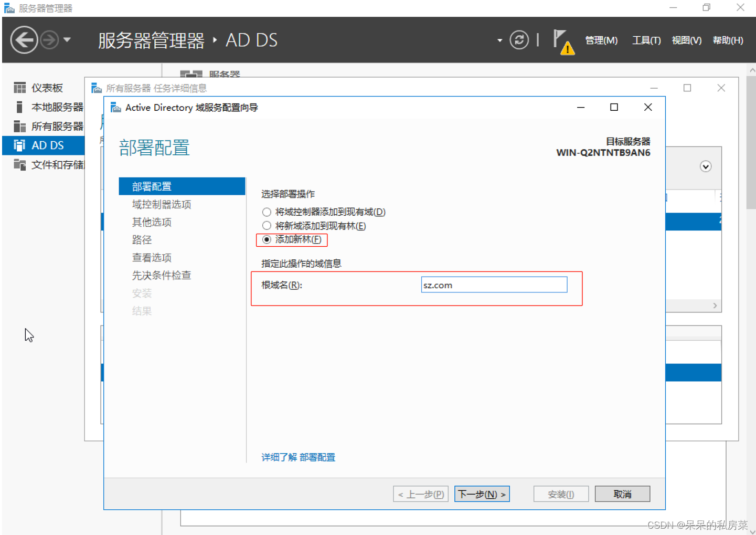Screen dimensions: 756x535
Task: Open the navigation history dropdown arrow
Action: [x=67, y=40]
